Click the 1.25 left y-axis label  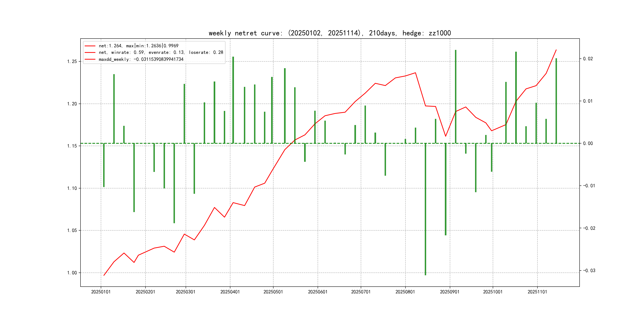(72, 61)
